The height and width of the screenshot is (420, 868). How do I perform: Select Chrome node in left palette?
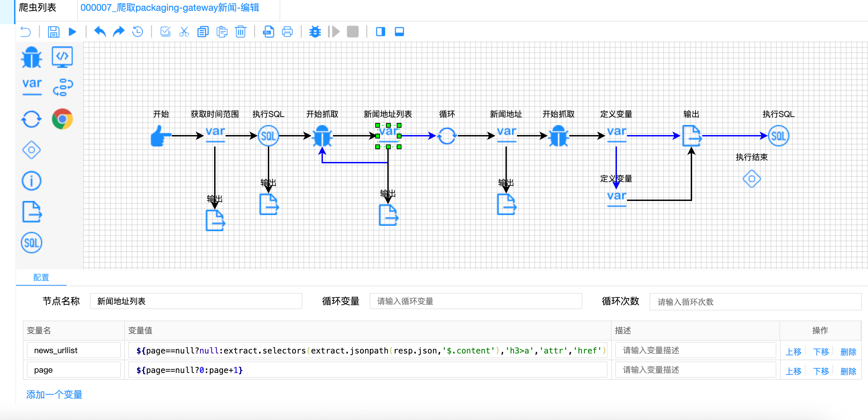click(62, 119)
